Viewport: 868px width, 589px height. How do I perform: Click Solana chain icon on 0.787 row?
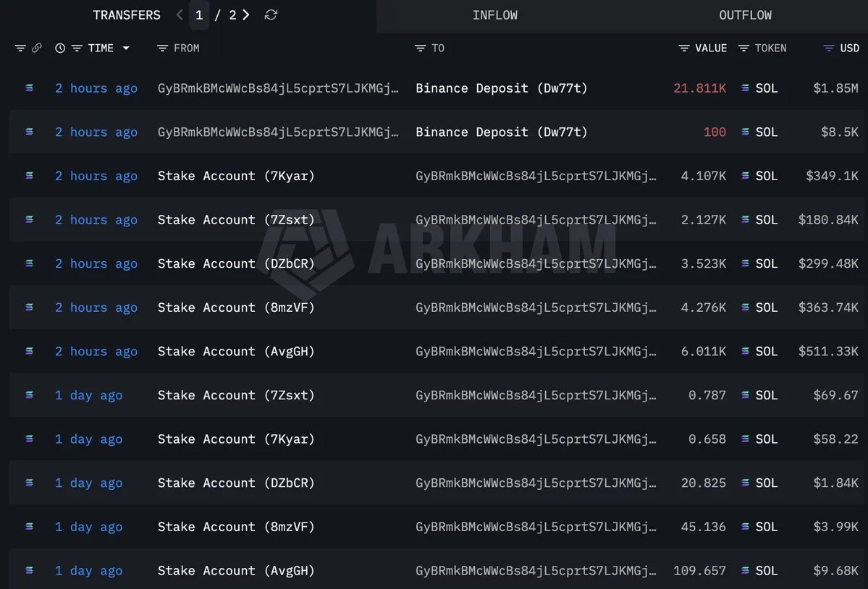30,395
